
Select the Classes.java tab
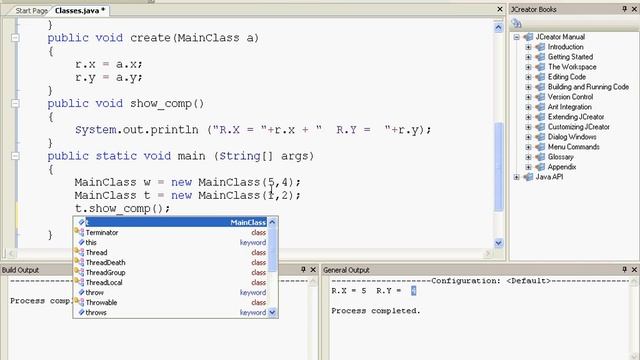click(80, 11)
